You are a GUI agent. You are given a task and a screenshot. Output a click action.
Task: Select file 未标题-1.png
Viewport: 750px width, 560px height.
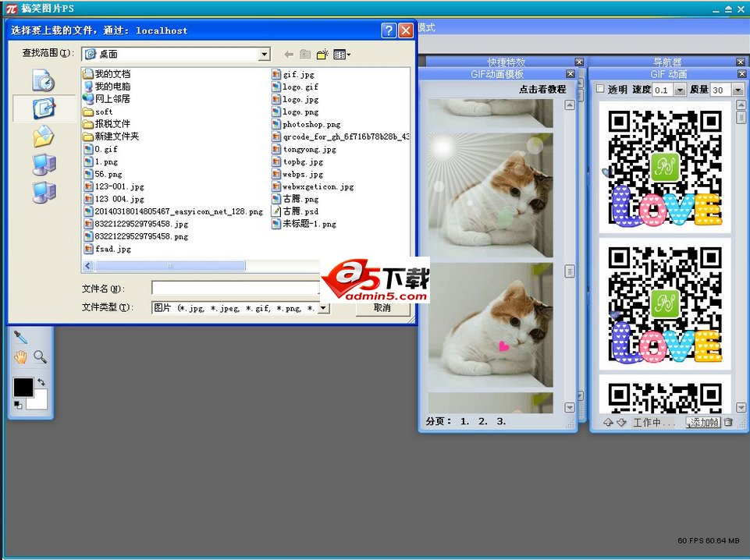(x=304, y=224)
